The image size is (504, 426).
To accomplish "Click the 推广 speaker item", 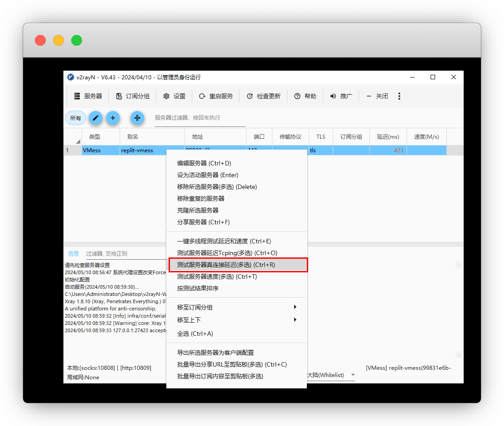I will click(x=341, y=96).
